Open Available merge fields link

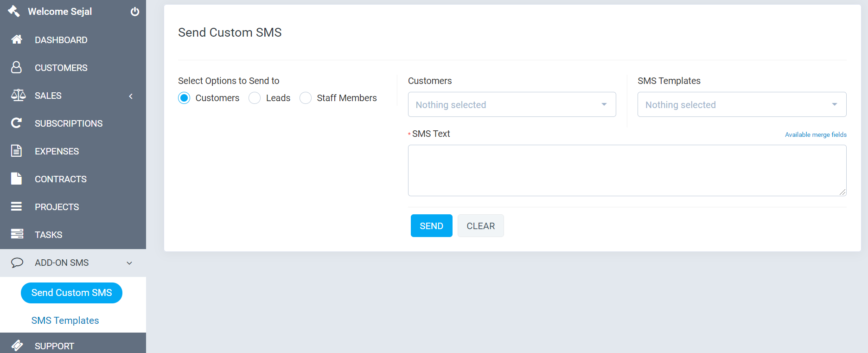tap(815, 135)
